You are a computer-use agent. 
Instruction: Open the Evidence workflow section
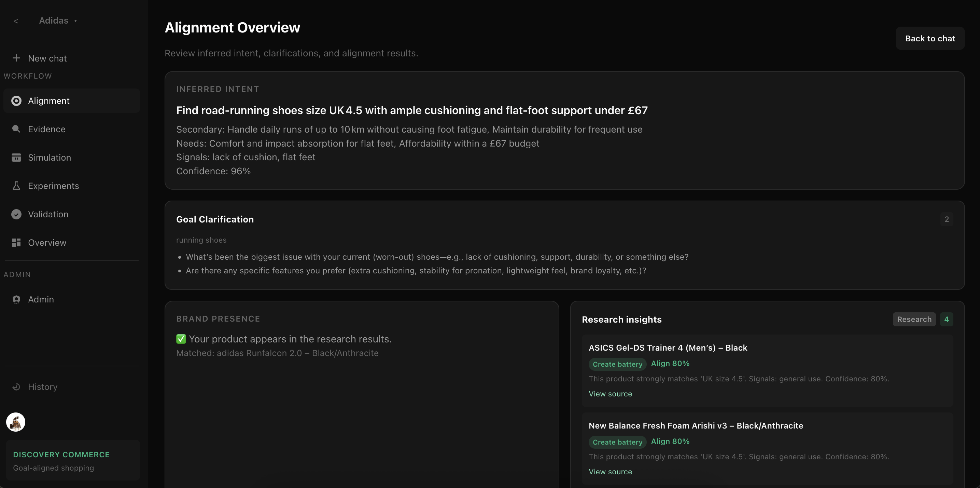pos(46,129)
